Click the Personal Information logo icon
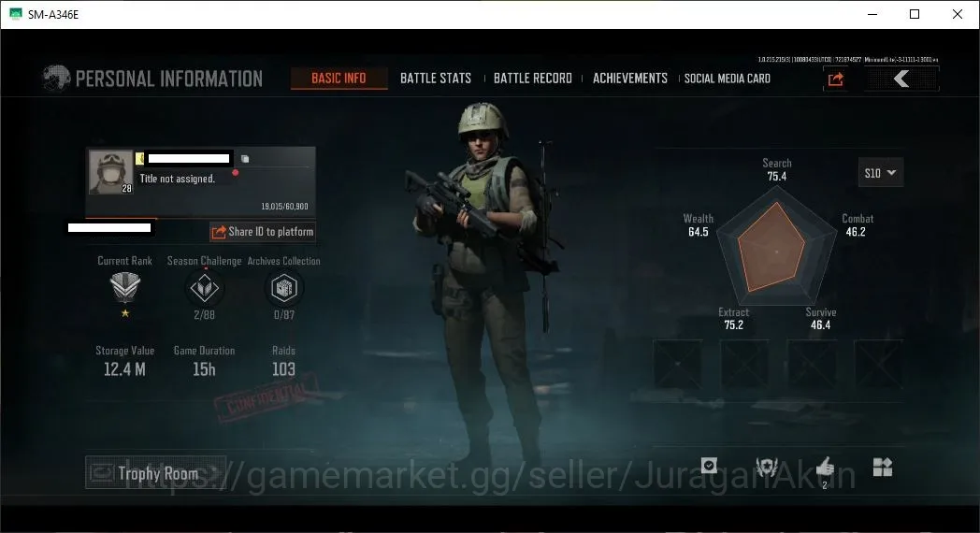The width and height of the screenshot is (980, 533). (x=55, y=79)
